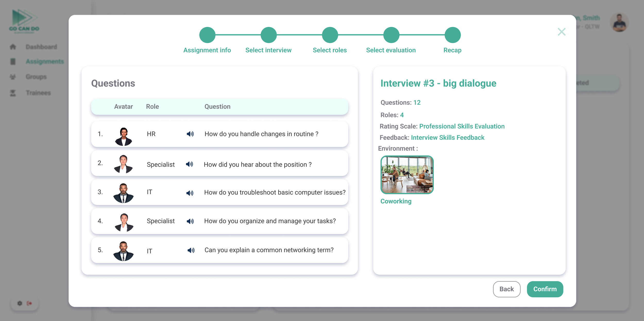Click the IT avatar in question 3
The image size is (644, 321).
pyautogui.click(x=124, y=193)
